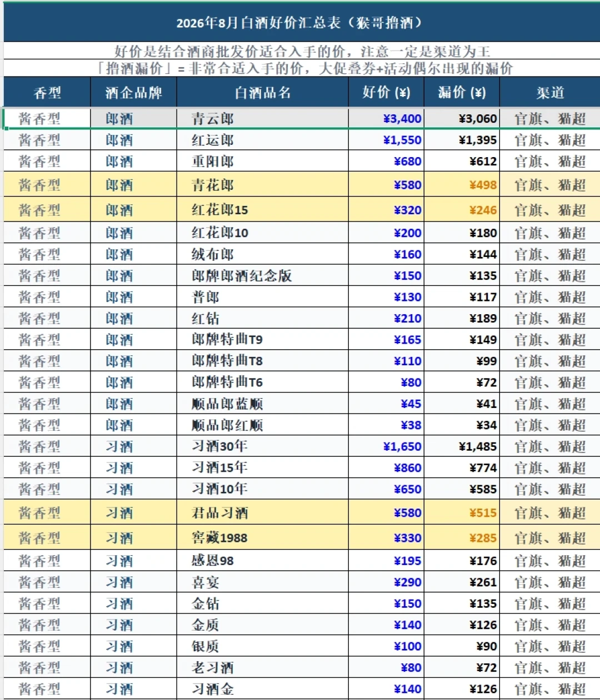Select the '金钻' cell
The image size is (600, 700).
[x=263, y=603]
